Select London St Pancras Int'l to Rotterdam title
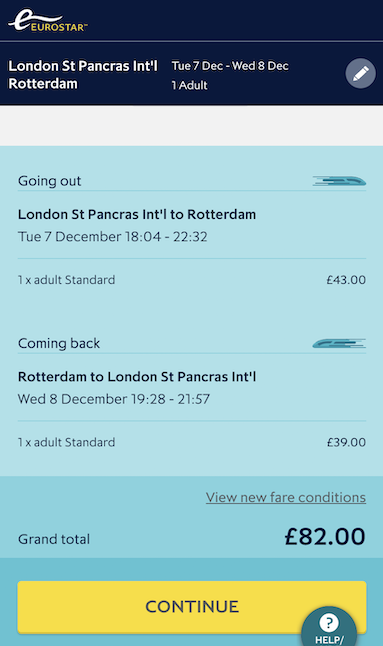The height and width of the screenshot is (646, 383). (x=137, y=214)
